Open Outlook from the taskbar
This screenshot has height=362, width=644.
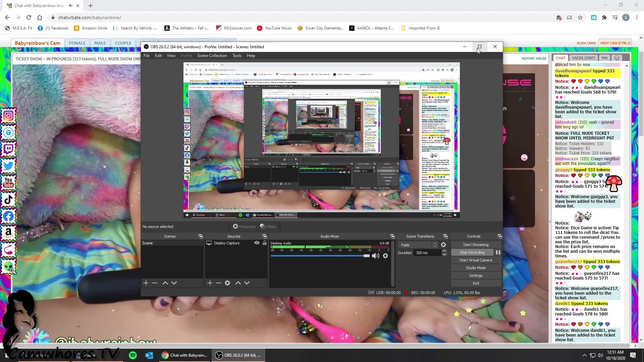pos(149,355)
